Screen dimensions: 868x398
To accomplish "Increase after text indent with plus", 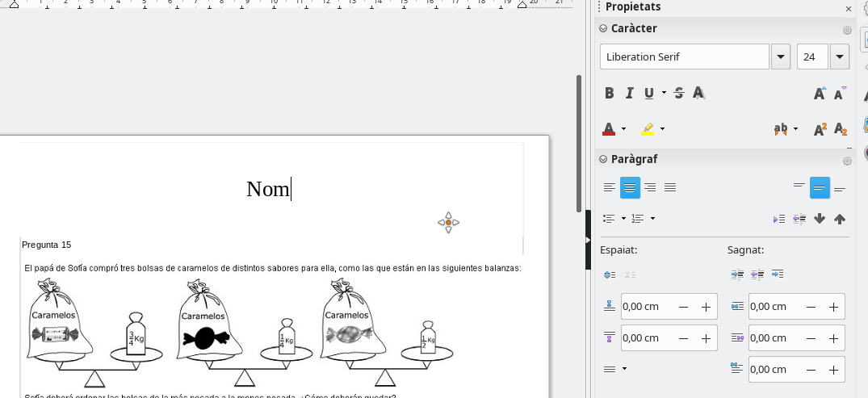I will coord(833,338).
